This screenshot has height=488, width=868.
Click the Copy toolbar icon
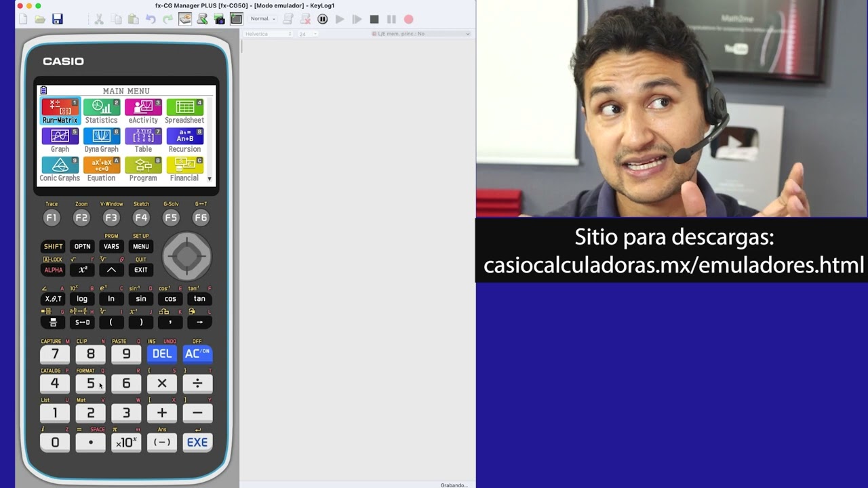coord(117,20)
